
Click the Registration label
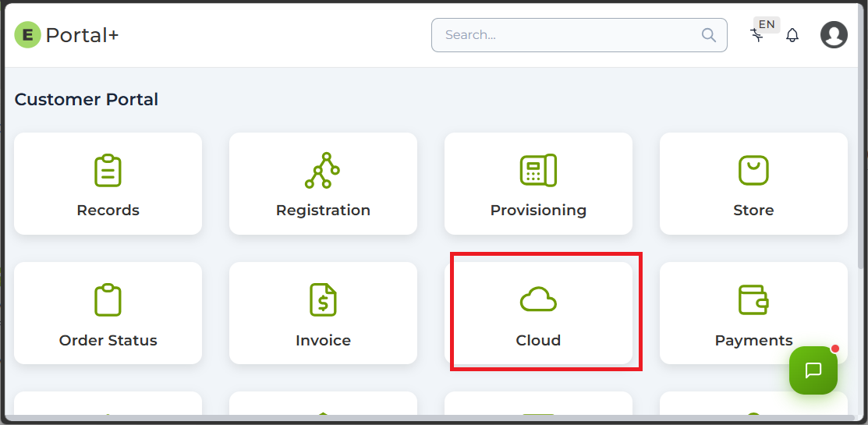[x=323, y=211]
